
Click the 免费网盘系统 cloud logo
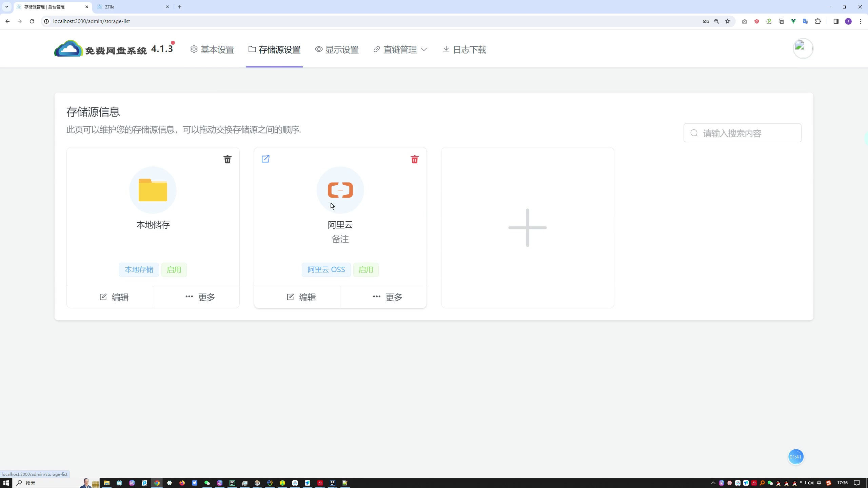pos(100,48)
